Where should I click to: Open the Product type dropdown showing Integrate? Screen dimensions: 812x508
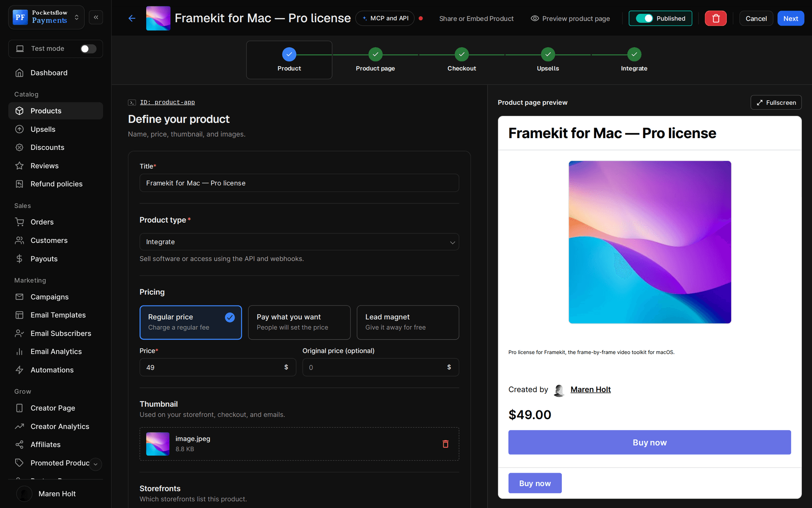coord(299,242)
